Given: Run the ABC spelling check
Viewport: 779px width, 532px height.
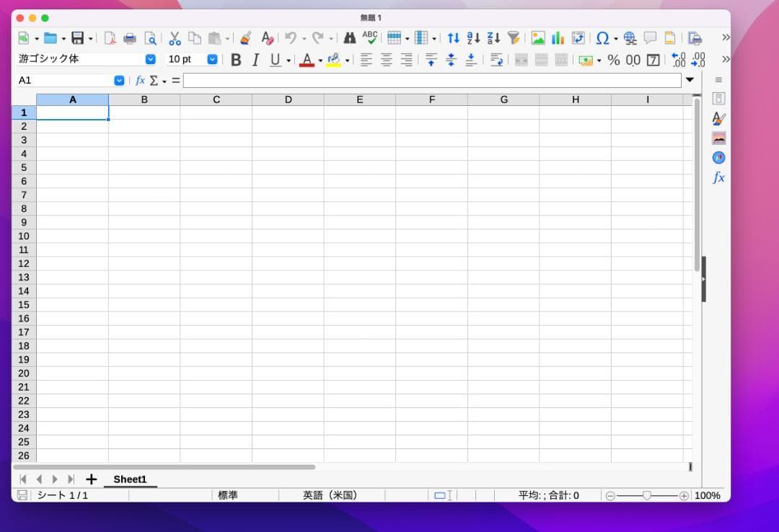Looking at the screenshot, I should (x=370, y=37).
